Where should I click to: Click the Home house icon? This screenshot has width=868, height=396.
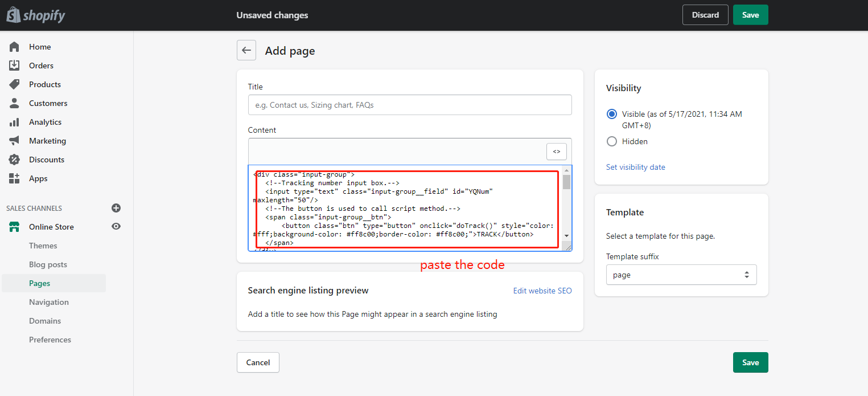[x=14, y=47]
